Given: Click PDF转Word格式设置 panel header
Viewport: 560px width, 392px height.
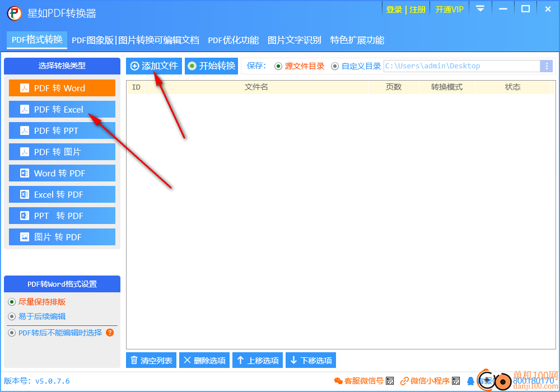Looking at the screenshot, I should click(62, 284).
